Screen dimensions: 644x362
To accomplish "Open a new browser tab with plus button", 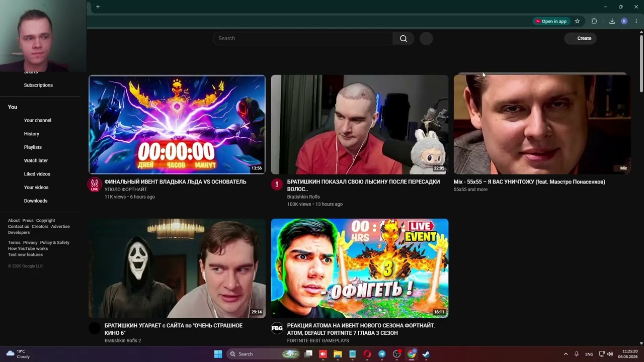I will pos(98,7).
